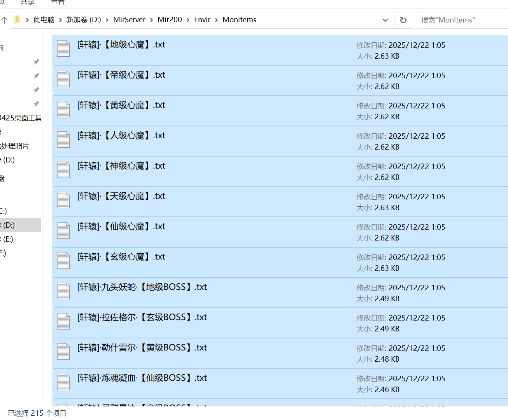
Task: Open 0425桌面工具 in the navigation pane
Action: pos(21,118)
